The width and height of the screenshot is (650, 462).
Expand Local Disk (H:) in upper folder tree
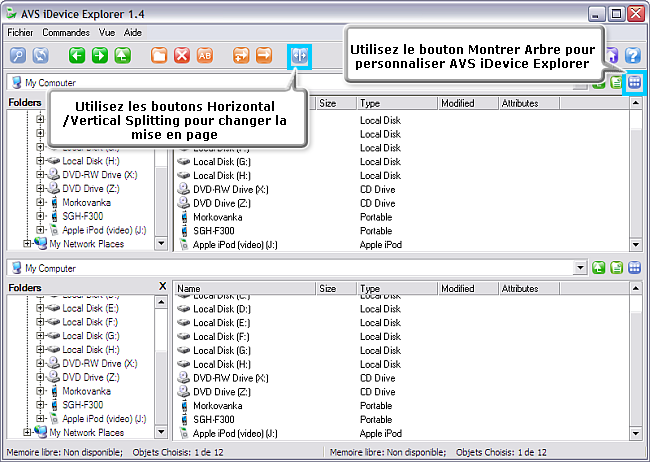40,161
